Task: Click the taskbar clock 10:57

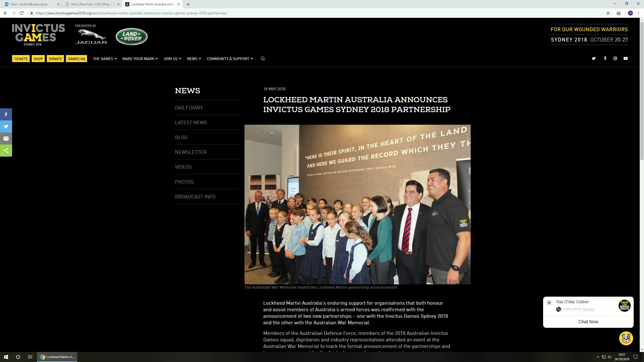Action: coord(622,355)
